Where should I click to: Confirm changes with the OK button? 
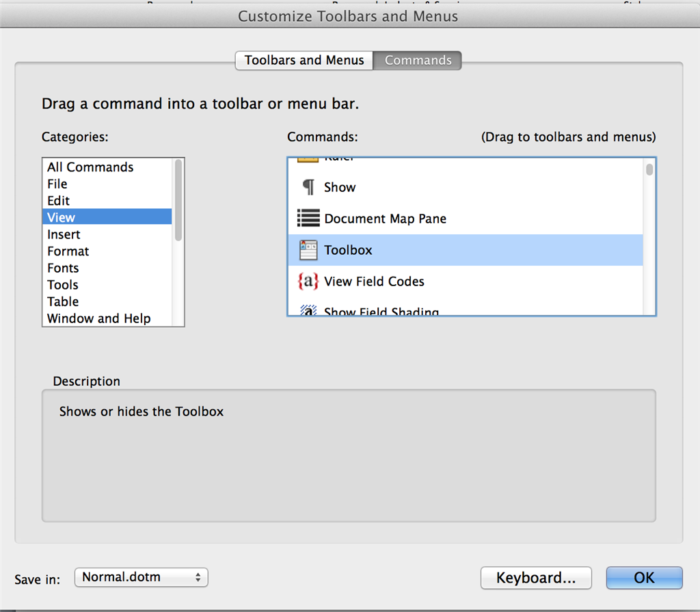click(x=643, y=577)
